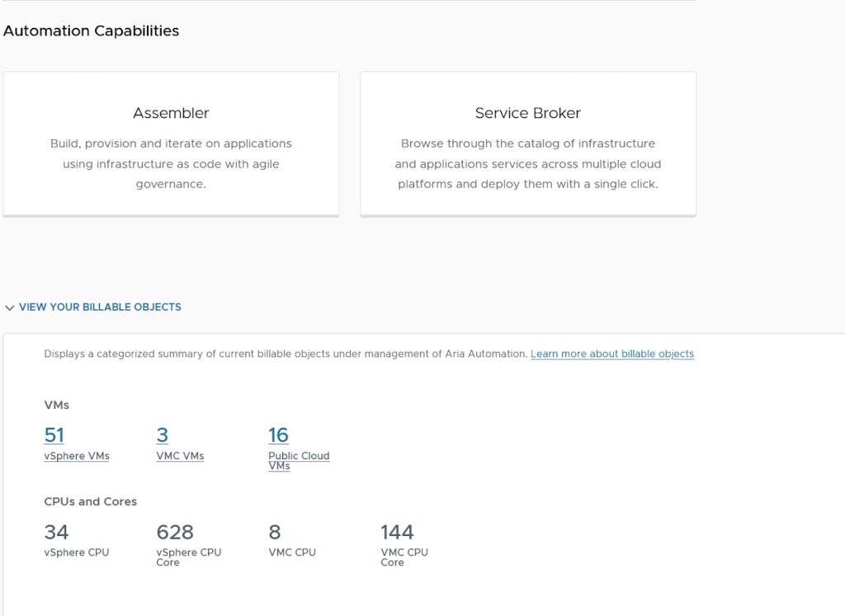Click the Assembler card description text
This screenshot has height=616, width=845.
click(x=171, y=164)
